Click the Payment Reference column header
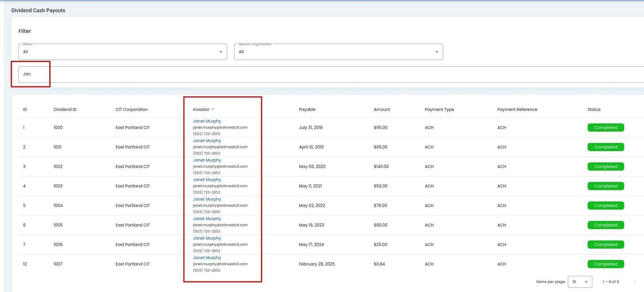The width and height of the screenshot is (644, 292). [x=517, y=109]
